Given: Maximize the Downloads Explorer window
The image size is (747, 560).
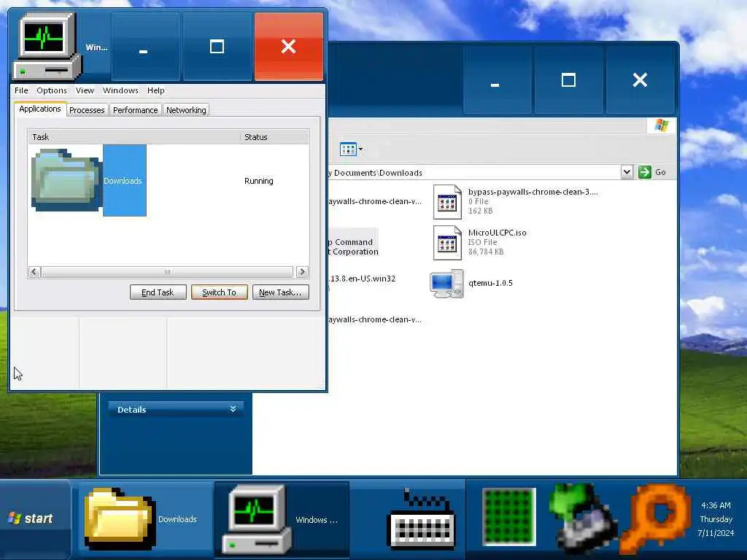Looking at the screenshot, I should coord(568,80).
